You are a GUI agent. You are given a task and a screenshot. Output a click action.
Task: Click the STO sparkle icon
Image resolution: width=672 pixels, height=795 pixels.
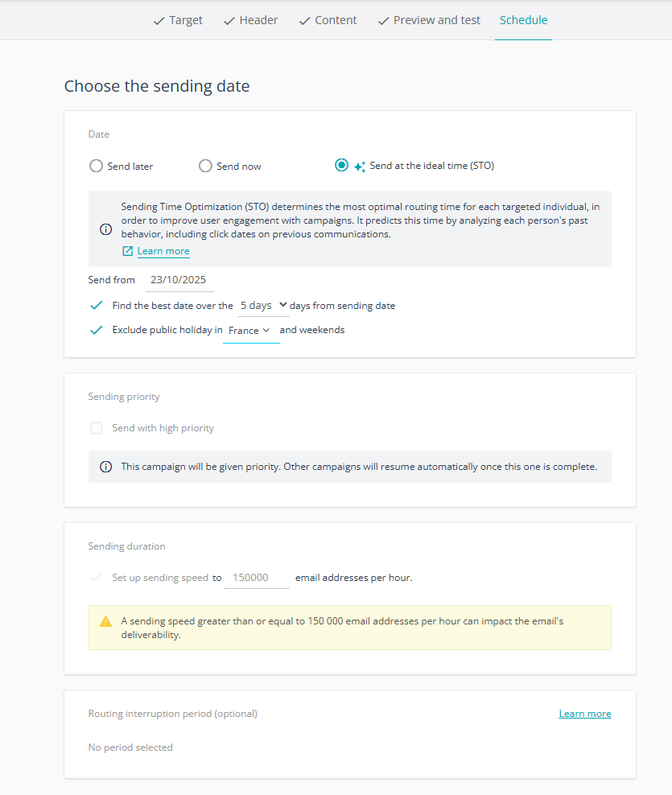coord(360,167)
